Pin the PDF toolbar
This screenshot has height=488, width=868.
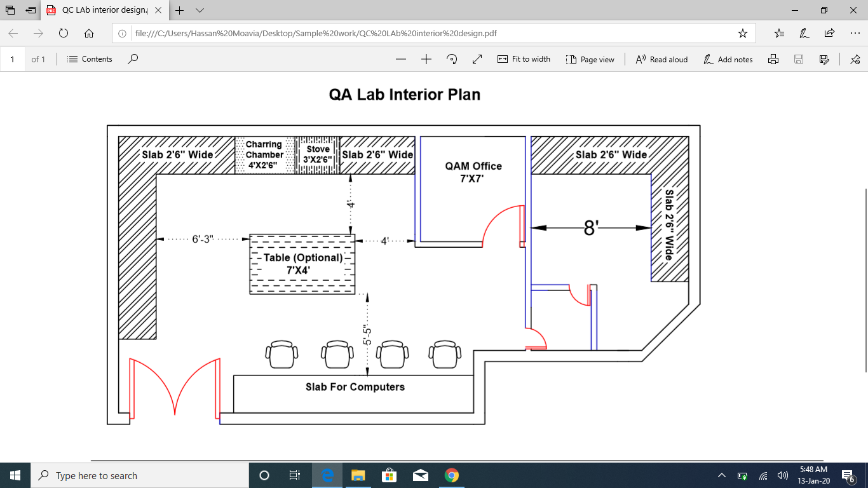(x=855, y=59)
